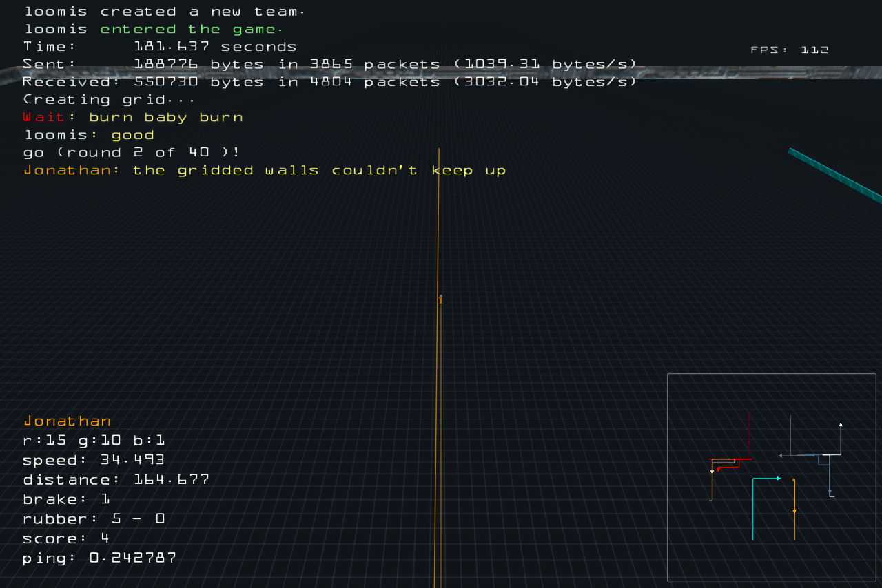The width and height of the screenshot is (882, 588).
Task: Click the 'r:15 g:10 b:1' color values
Action: tap(94, 441)
